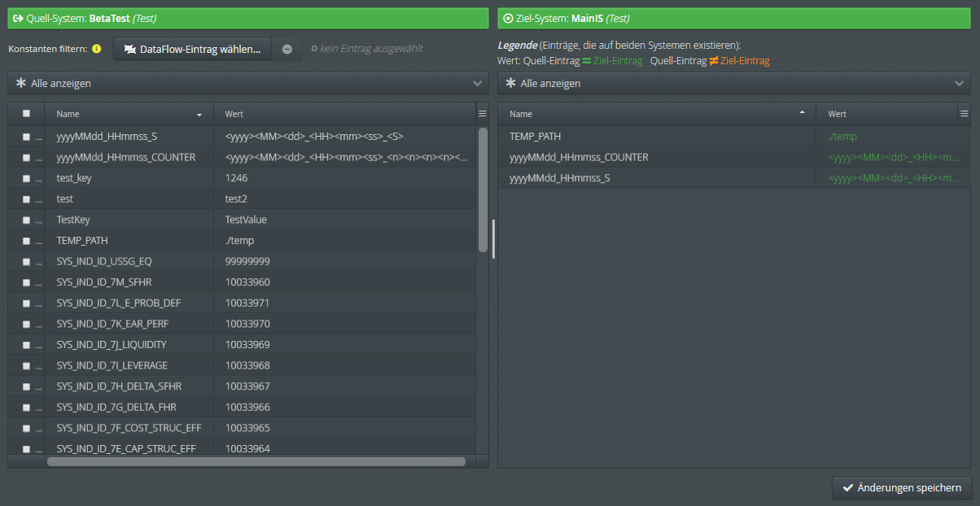Image resolution: width=980 pixels, height=506 pixels.
Task: Check the TEMP_PATH source row checkbox
Action: [26, 241]
